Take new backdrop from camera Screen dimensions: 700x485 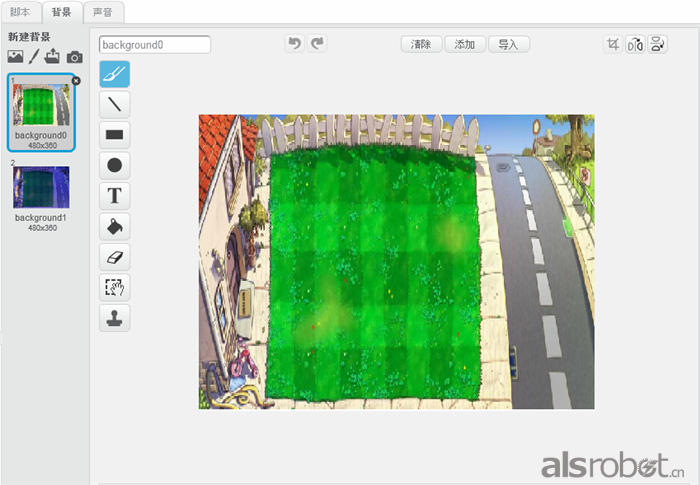pos(74,57)
